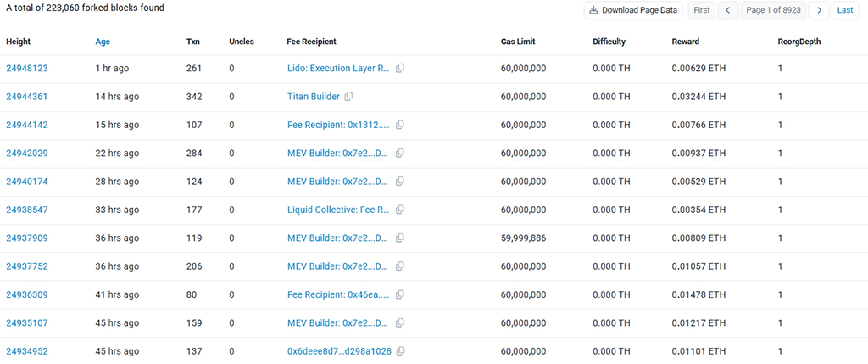This screenshot has width=868, height=364.
Task: Open Lido: Execution Layer fee recipient
Action: 337,69
